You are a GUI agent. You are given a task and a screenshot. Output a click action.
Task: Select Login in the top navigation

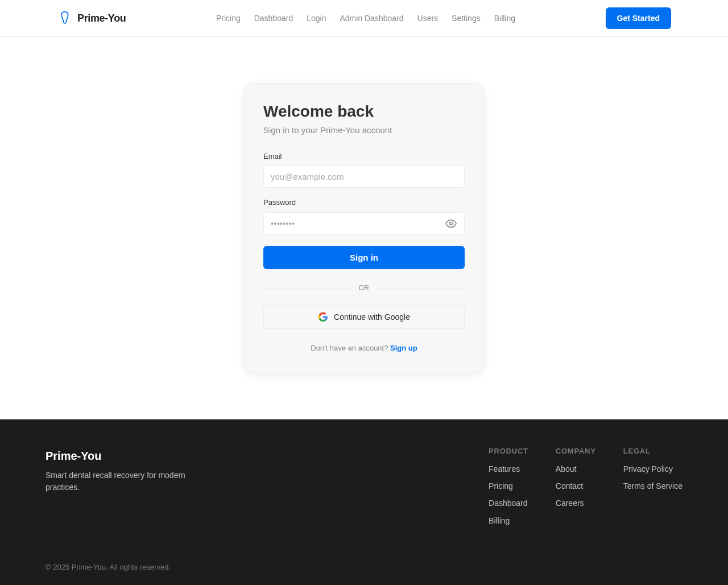pos(316,18)
